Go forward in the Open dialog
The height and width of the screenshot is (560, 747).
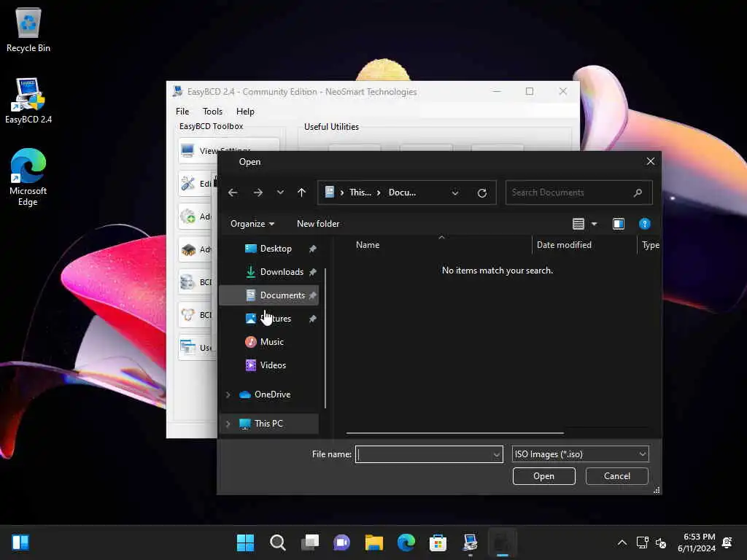[258, 192]
